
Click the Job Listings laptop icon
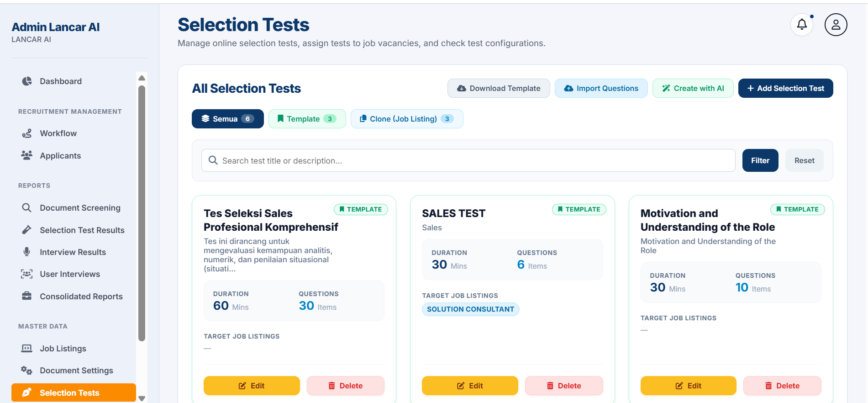click(x=27, y=348)
